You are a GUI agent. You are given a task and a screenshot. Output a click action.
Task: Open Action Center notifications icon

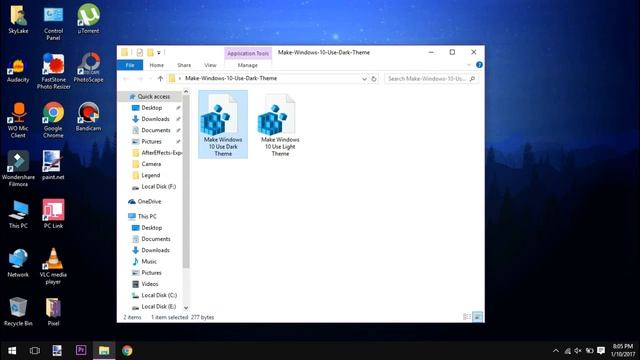click(601, 350)
